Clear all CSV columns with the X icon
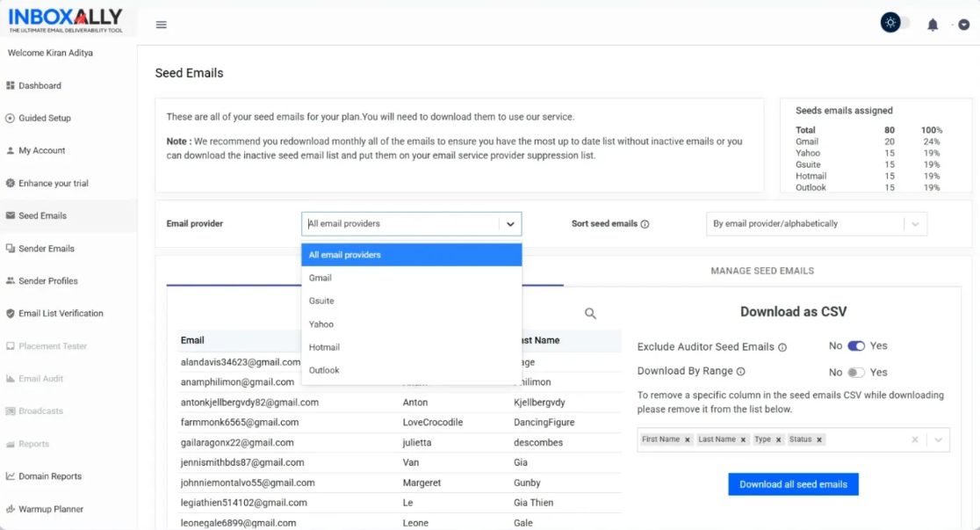This screenshot has width=980, height=530. (914, 439)
